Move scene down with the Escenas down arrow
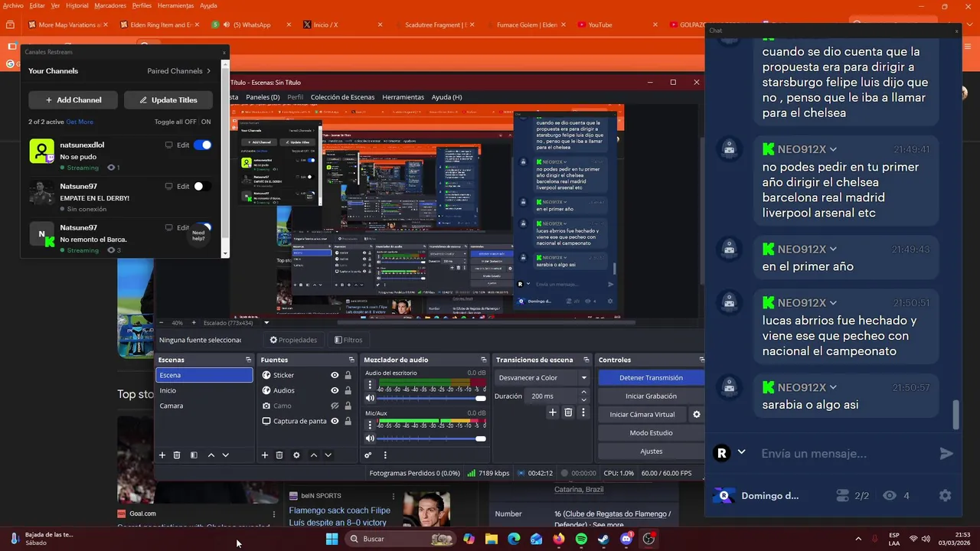980x551 pixels. coord(225,455)
